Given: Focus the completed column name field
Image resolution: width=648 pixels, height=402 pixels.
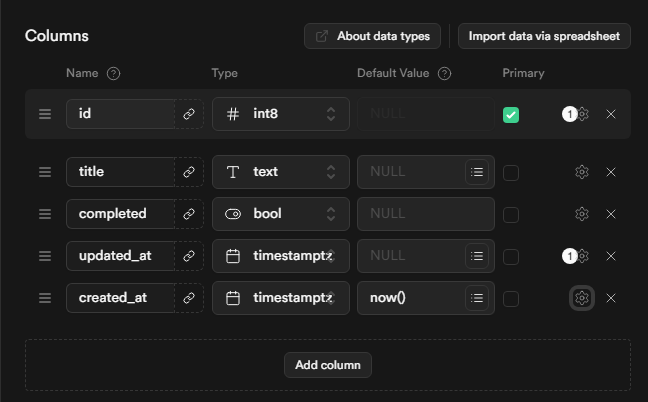Looking at the screenshot, I should point(120,214).
